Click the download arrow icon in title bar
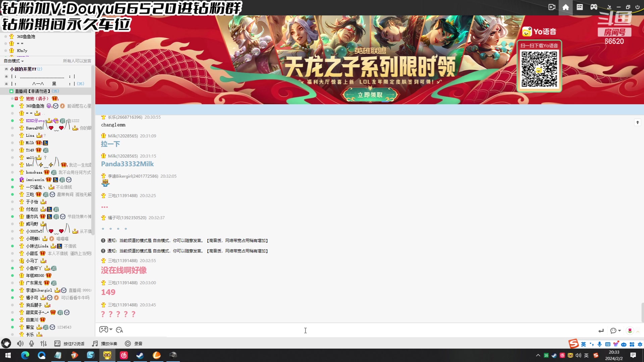 pyautogui.click(x=609, y=7)
